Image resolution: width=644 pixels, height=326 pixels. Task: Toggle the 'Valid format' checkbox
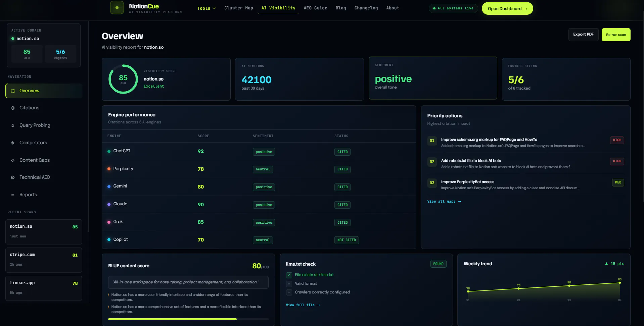(x=289, y=284)
